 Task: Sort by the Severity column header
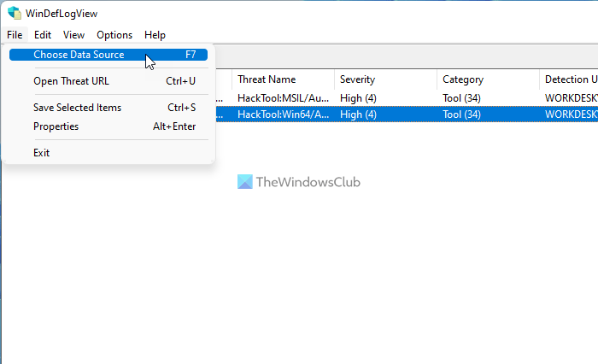click(x=385, y=79)
